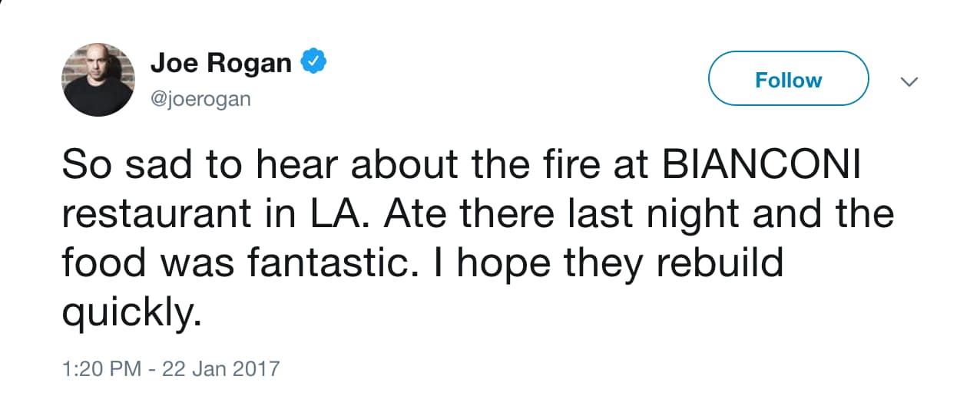Open the "Joe Rogan" display name
This screenshot has height=396, width=980.
click(220, 64)
